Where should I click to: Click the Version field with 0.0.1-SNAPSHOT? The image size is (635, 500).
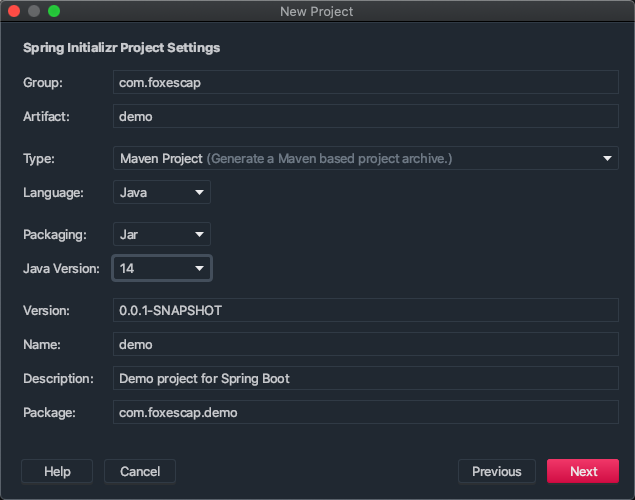point(365,310)
